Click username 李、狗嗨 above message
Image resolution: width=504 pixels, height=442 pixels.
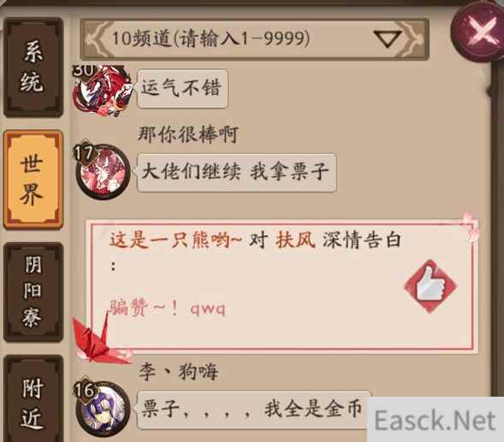(x=179, y=372)
